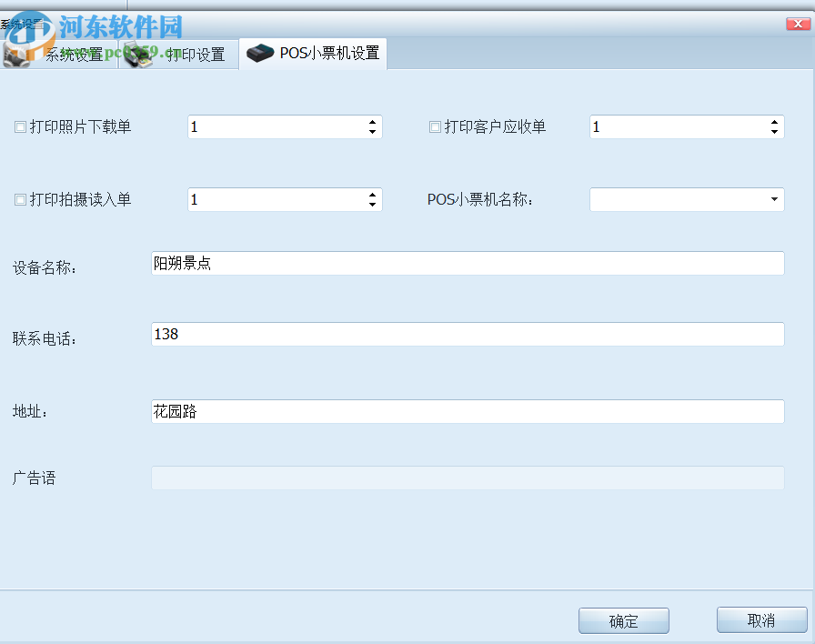
Task: Decrement the 打印照片下载单 copy count
Action: [371, 131]
